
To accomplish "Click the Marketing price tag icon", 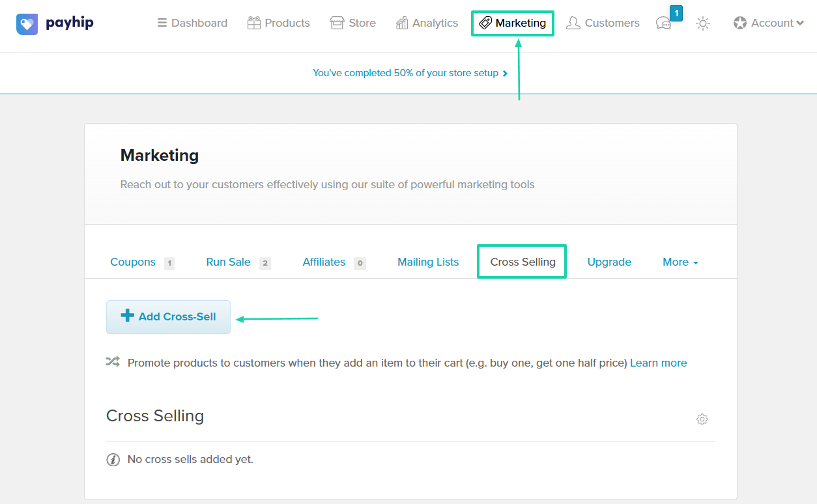I will [485, 23].
